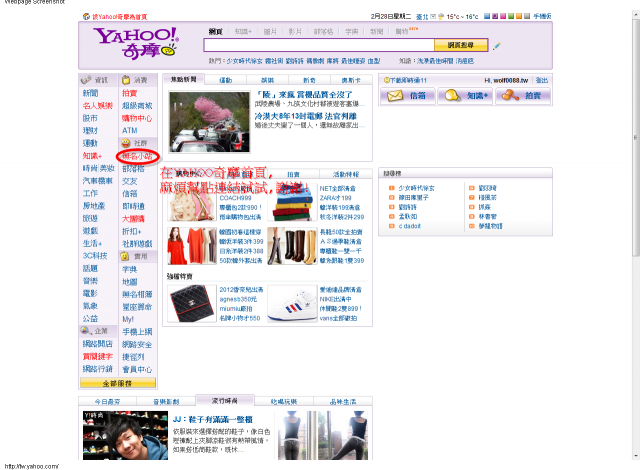
Task: Open the 今日最夯 tab
Action: click(107, 401)
